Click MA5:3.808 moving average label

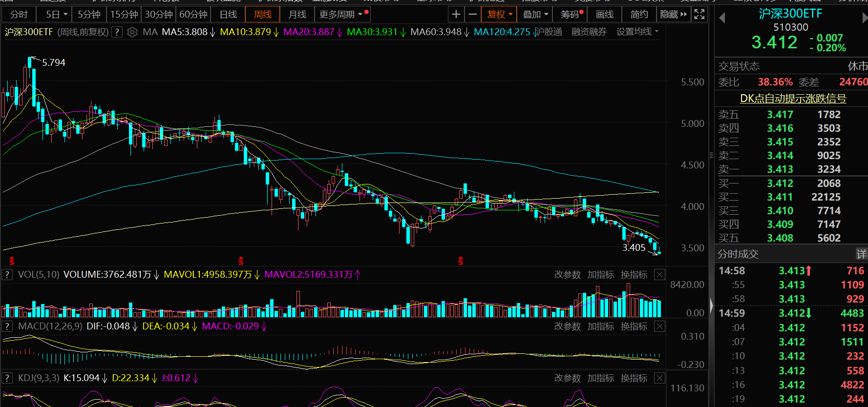[x=185, y=32]
